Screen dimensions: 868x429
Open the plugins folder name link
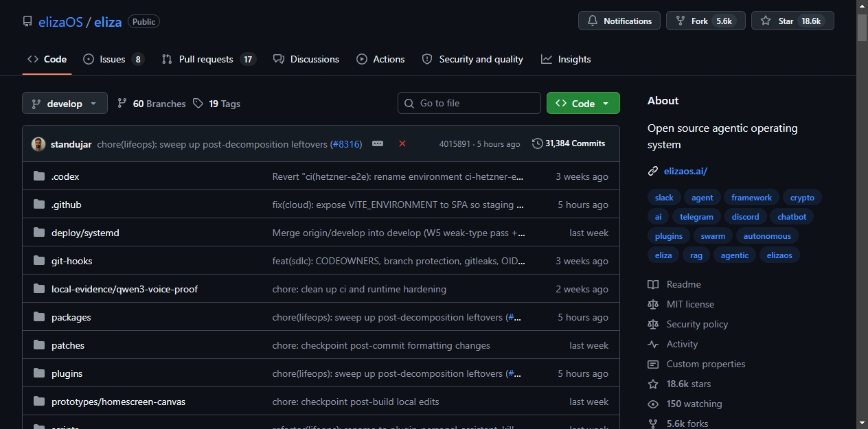point(67,373)
